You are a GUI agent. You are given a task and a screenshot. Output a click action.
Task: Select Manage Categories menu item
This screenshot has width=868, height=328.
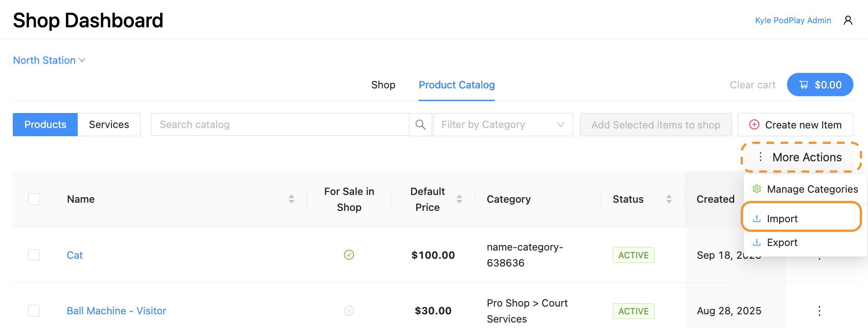[805, 189]
